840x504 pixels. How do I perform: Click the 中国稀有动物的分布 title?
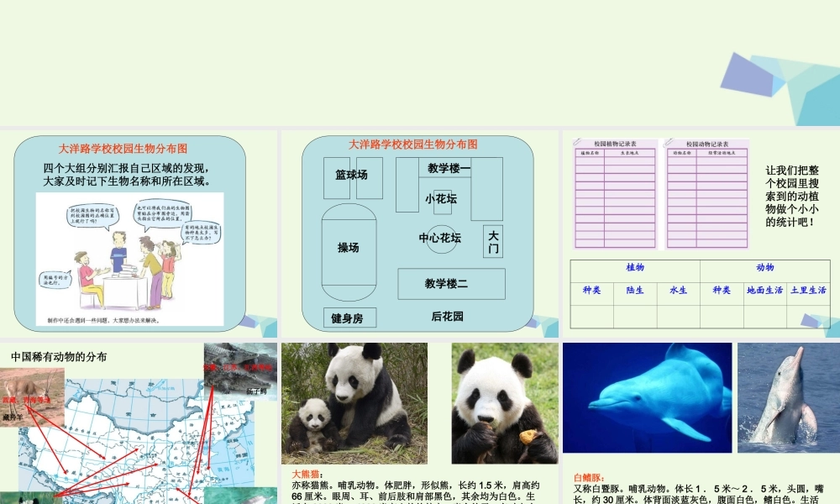(59, 357)
